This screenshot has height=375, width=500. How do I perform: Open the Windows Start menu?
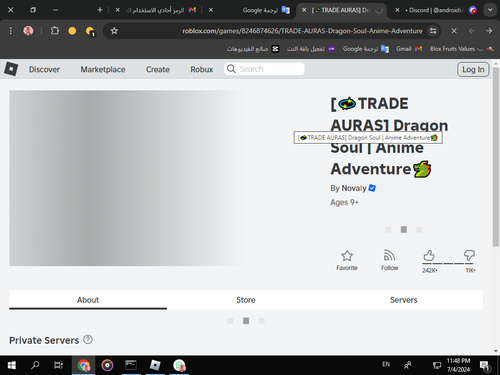[x=11, y=365]
